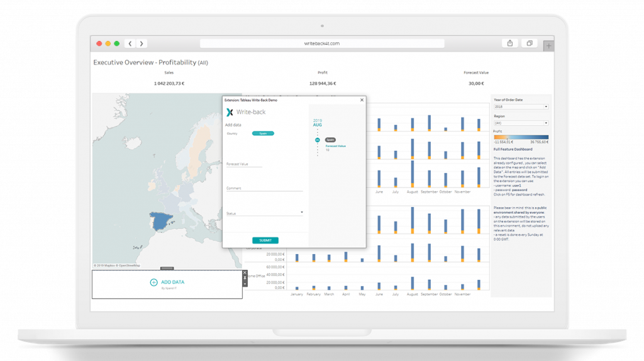This screenshot has width=644, height=361.
Task: Click the browser back arrow
Action: (x=130, y=43)
